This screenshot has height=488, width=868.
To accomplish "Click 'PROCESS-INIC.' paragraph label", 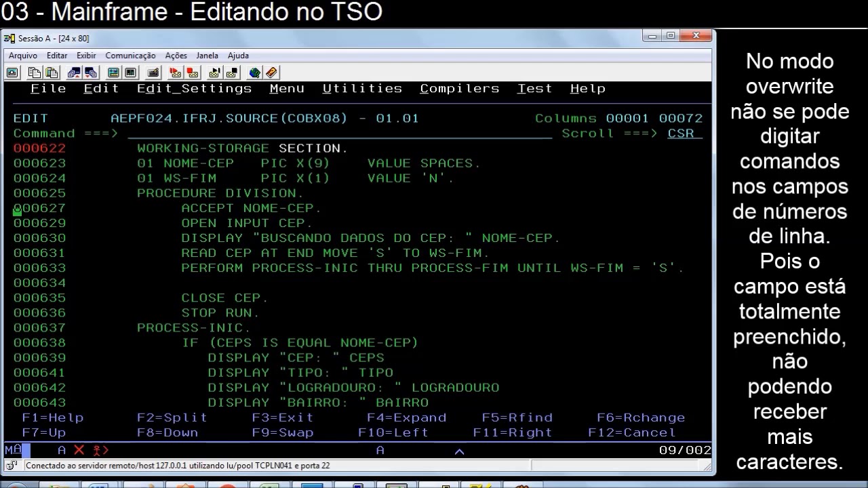I will (x=194, y=327).
